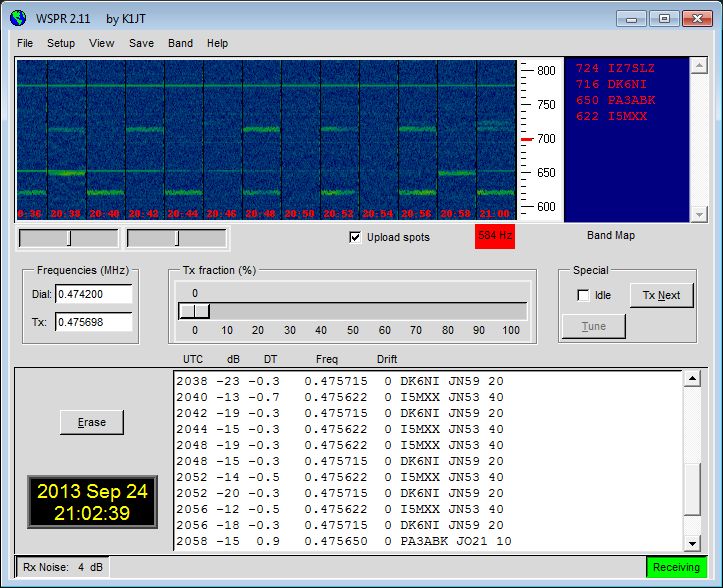Viewport: 723px width, 588px height.
Task: Open the Help menu
Action: (217, 43)
